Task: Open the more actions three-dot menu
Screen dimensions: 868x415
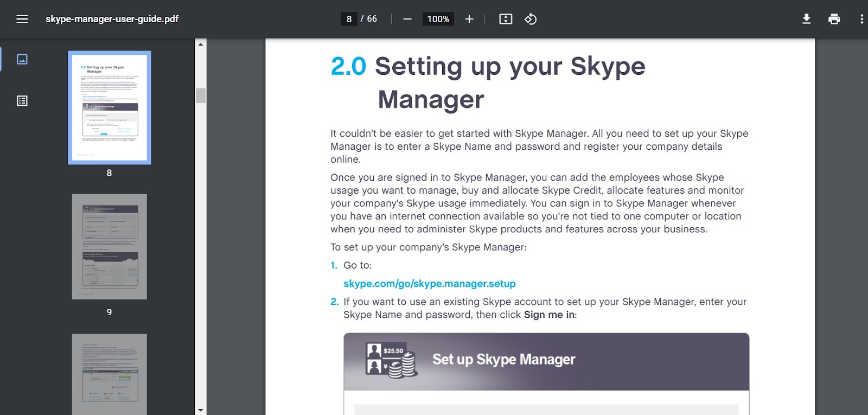Action: [861, 19]
